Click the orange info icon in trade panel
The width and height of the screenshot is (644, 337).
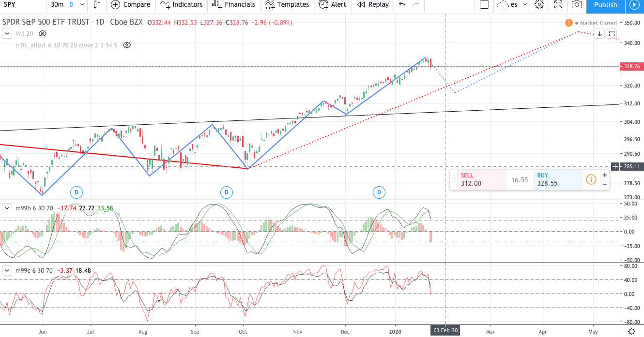tap(591, 179)
